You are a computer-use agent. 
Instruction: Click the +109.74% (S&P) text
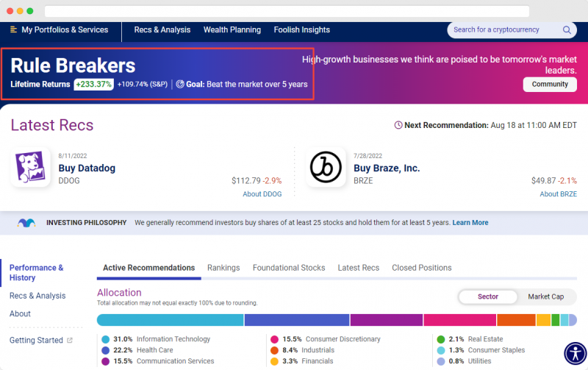[x=143, y=84]
